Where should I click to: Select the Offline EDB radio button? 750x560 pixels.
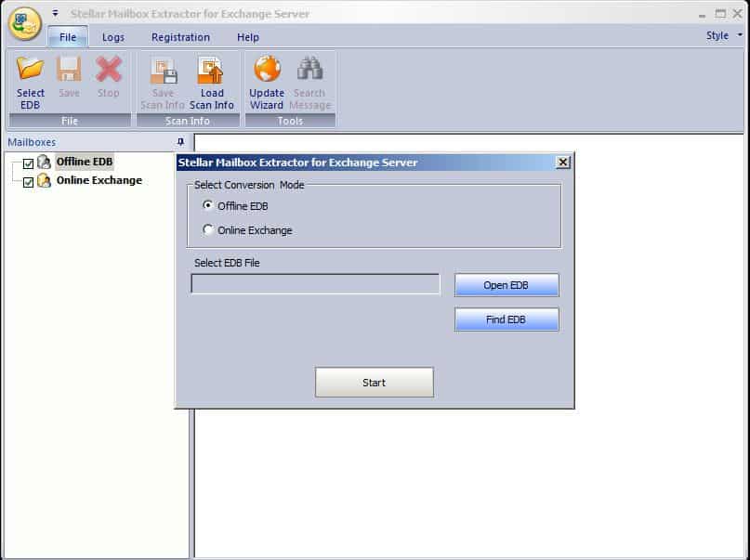coord(207,205)
